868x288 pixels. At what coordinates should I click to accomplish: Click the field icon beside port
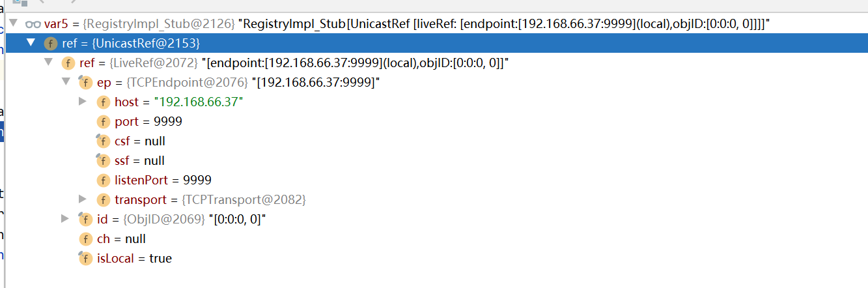[103, 122]
